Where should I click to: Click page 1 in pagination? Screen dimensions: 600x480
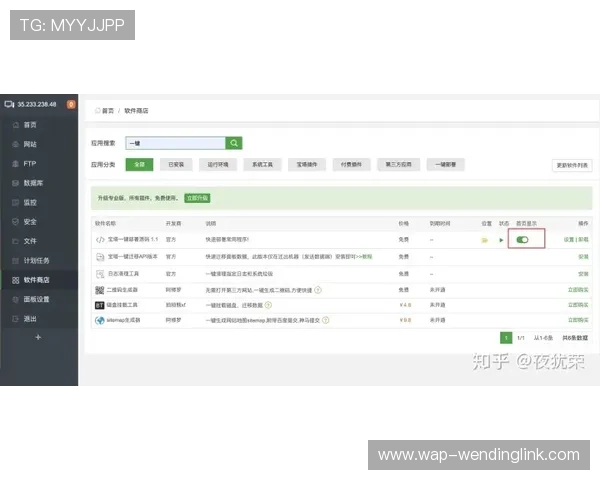(x=506, y=338)
